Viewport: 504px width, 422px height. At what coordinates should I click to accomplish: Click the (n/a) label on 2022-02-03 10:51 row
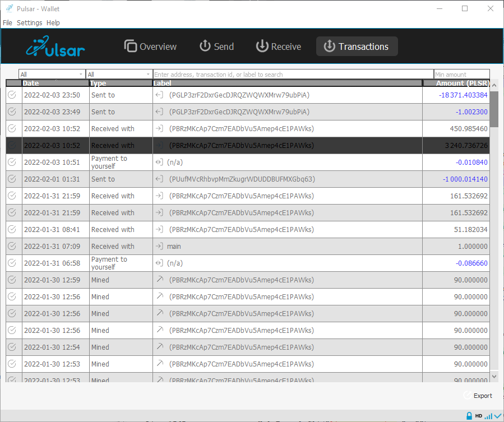(175, 163)
